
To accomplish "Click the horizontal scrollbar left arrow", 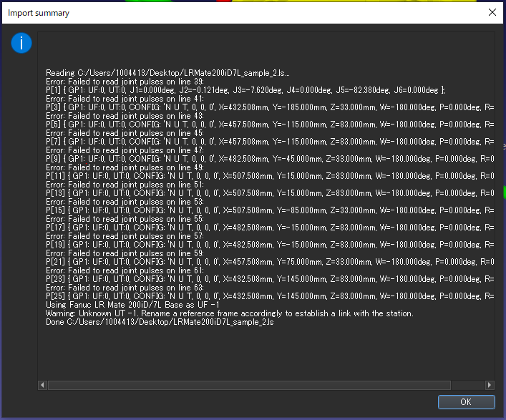I will [43, 385].
